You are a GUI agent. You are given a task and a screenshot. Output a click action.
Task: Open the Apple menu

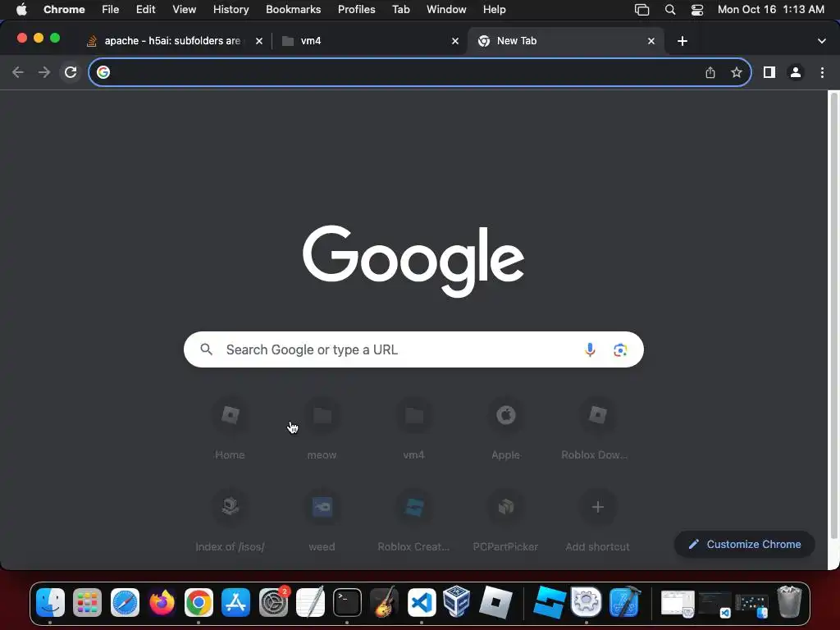pos(21,10)
